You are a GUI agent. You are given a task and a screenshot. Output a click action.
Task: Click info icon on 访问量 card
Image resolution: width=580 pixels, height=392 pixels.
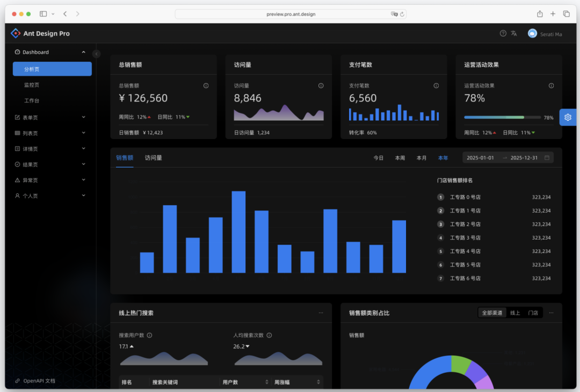click(321, 86)
